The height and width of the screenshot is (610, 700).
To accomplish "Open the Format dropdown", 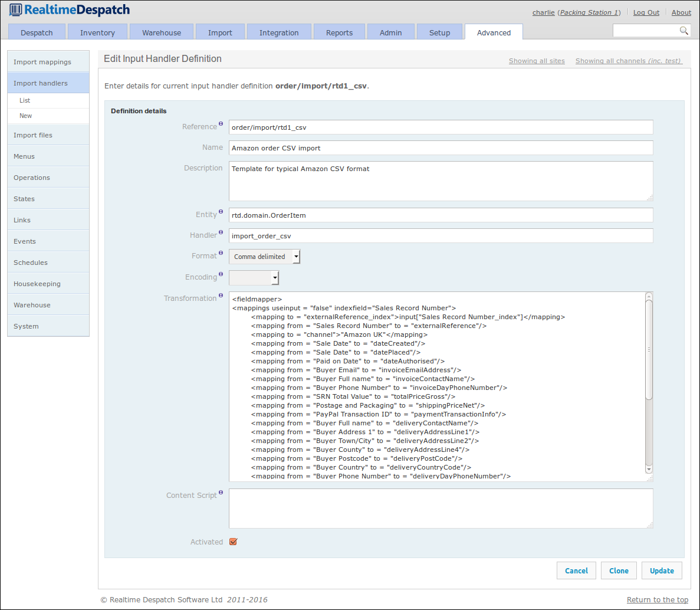I will pos(264,256).
